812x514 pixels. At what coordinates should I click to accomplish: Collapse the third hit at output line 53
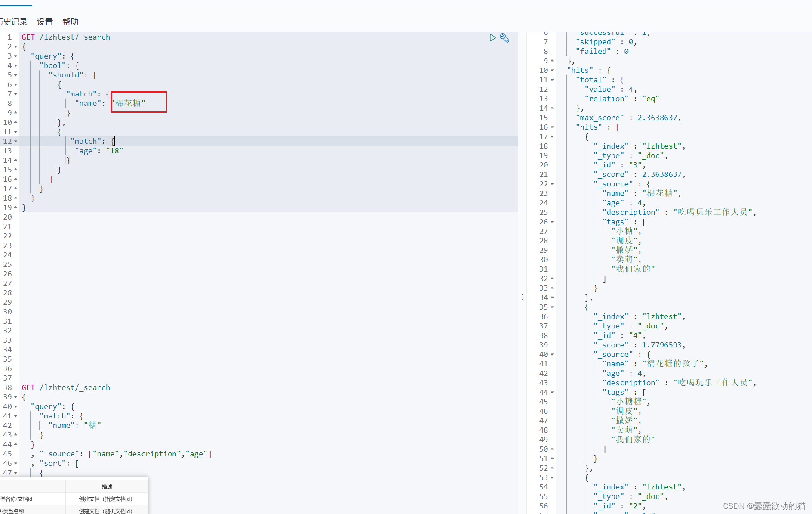coord(552,478)
